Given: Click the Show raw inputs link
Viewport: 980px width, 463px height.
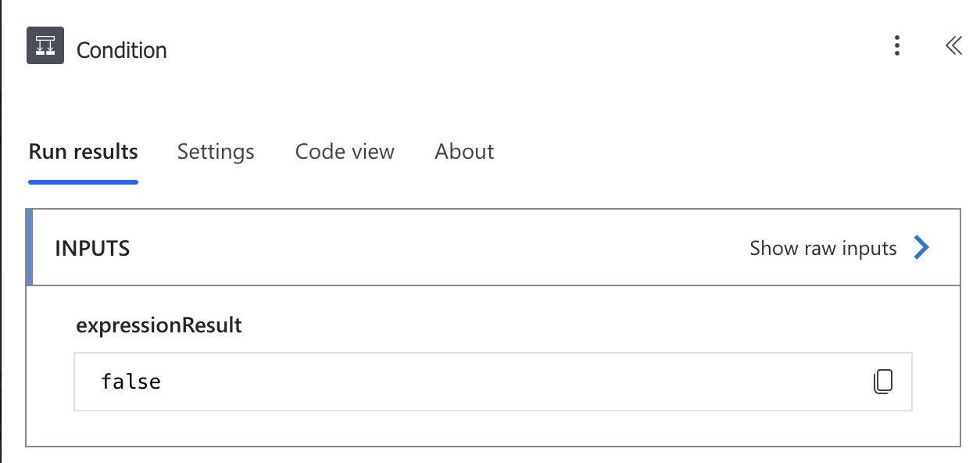Looking at the screenshot, I should 823,249.
